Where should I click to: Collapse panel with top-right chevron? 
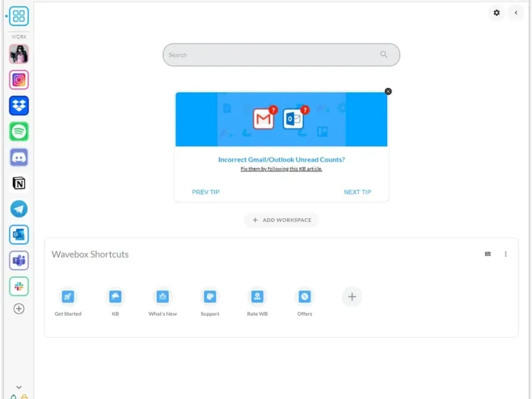[516, 13]
